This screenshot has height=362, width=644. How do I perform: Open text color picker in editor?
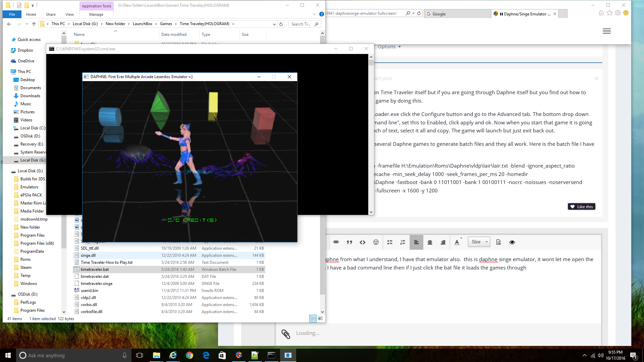[x=458, y=242]
